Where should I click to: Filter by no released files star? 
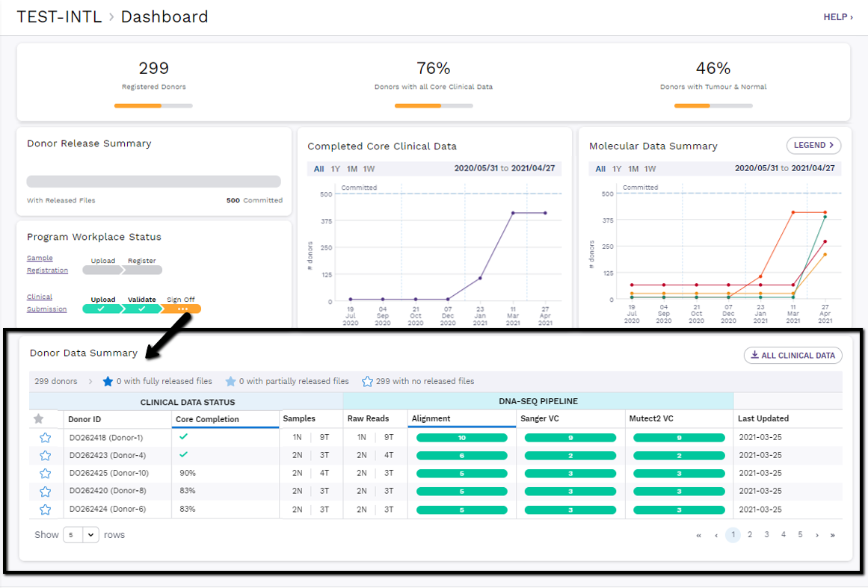tap(367, 381)
